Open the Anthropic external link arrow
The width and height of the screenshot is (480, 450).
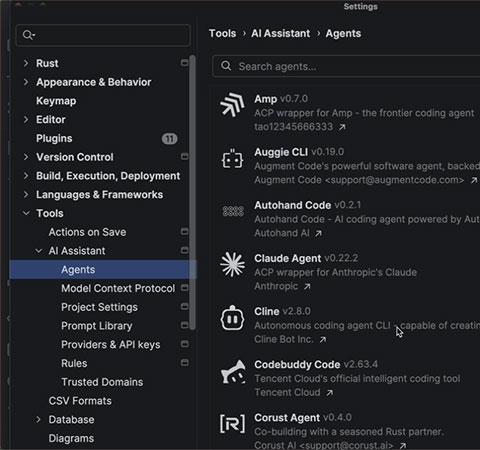[x=307, y=286]
